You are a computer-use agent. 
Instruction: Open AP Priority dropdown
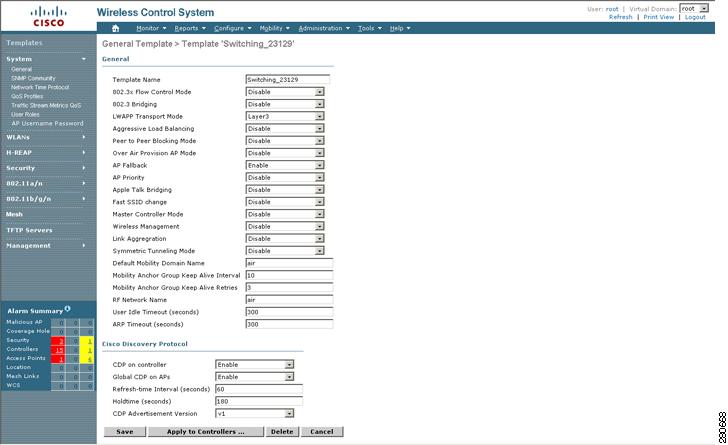(x=285, y=177)
